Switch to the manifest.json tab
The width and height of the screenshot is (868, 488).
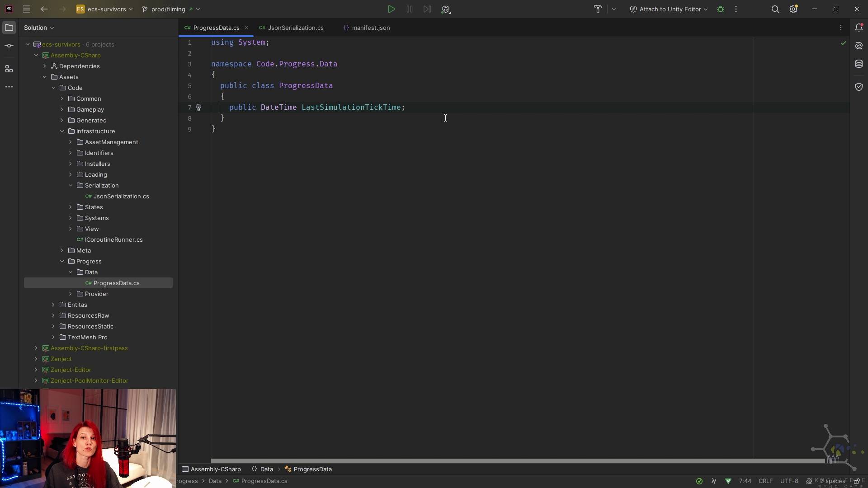pos(371,28)
